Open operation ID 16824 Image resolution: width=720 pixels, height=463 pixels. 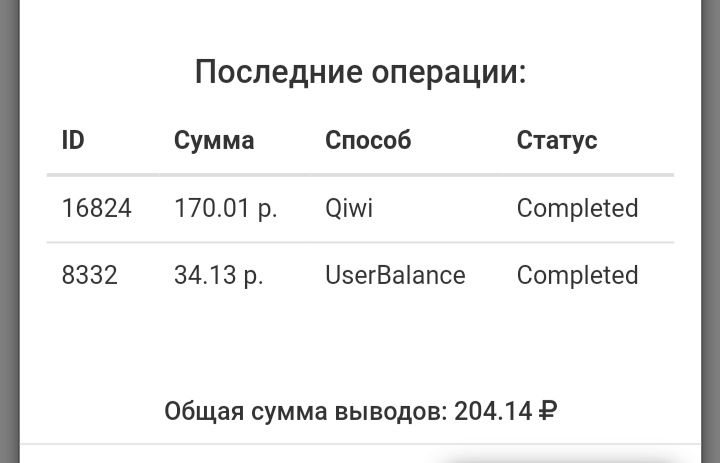[x=96, y=208]
